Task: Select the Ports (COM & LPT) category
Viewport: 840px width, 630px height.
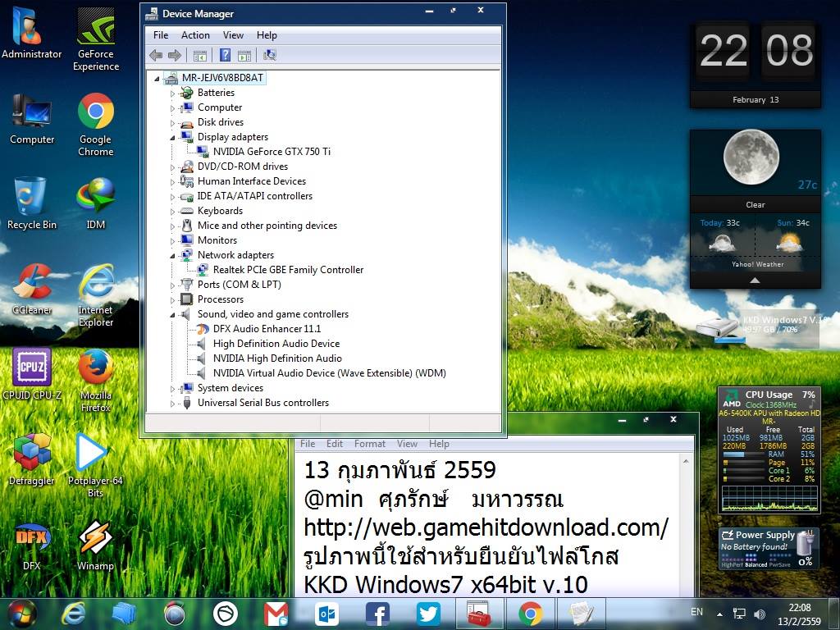Action: tap(240, 285)
